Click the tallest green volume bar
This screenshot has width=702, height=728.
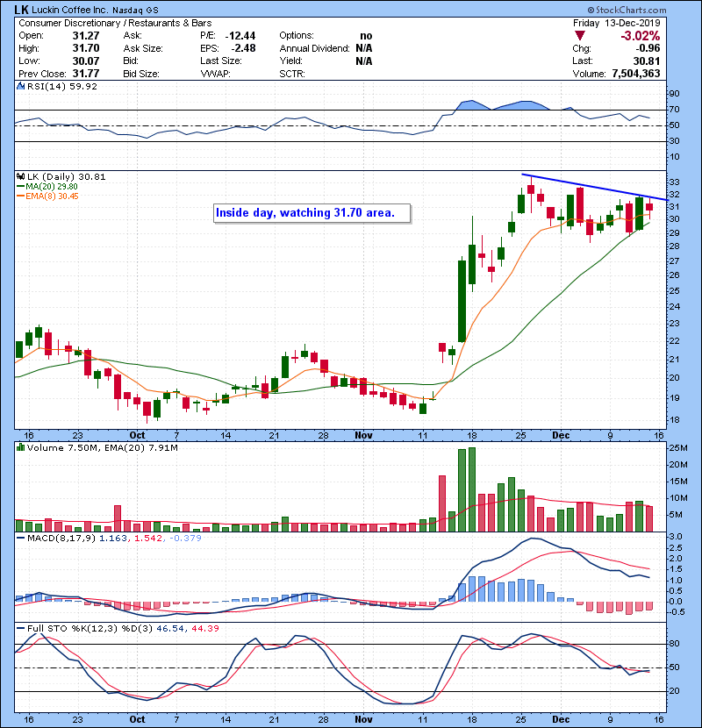tap(472, 489)
